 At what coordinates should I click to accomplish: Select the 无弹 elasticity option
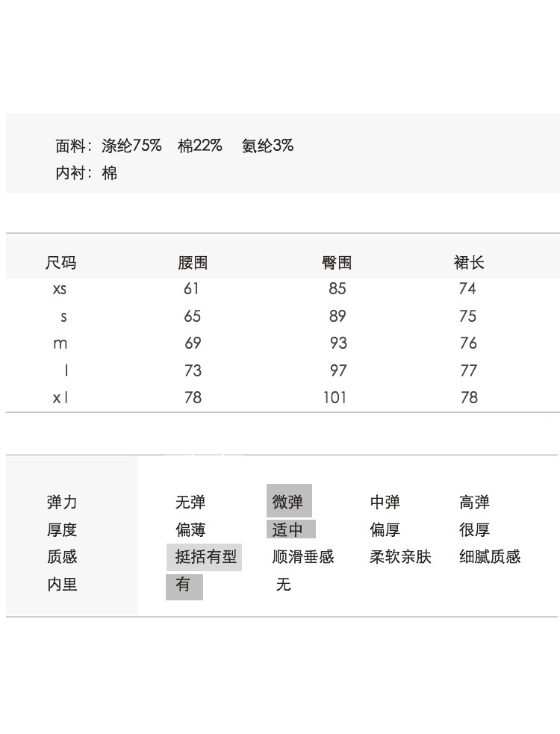pyautogui.click(x=190, y=503)
